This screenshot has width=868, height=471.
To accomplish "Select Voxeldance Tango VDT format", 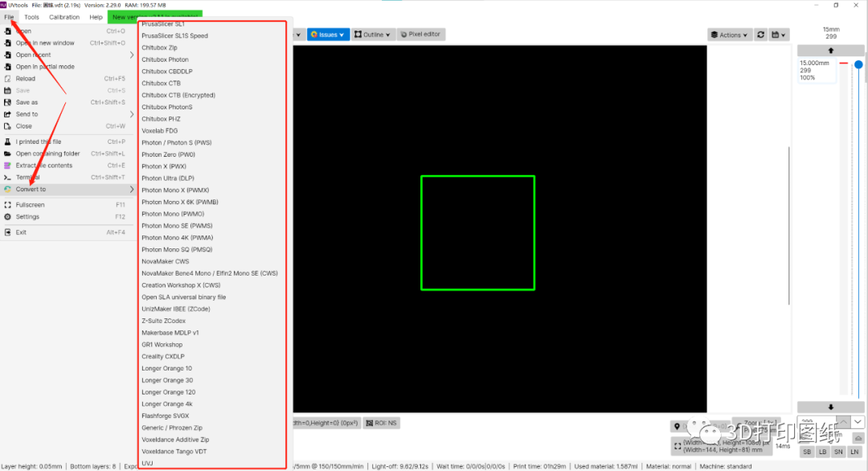I will [x=174, y=452].
